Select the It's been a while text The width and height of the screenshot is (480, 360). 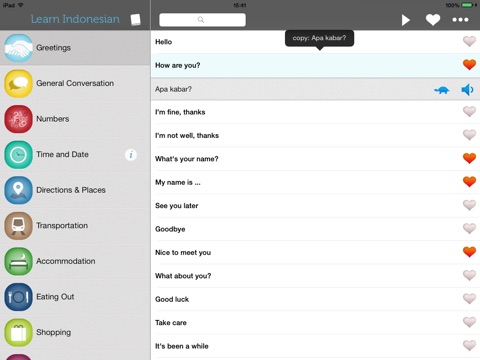[x=182, y=346]
